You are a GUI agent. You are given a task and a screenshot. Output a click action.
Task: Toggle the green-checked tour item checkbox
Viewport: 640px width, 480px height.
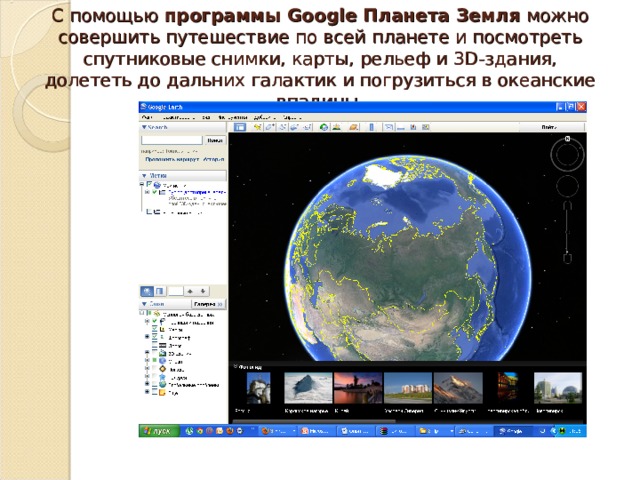point(155,191)
